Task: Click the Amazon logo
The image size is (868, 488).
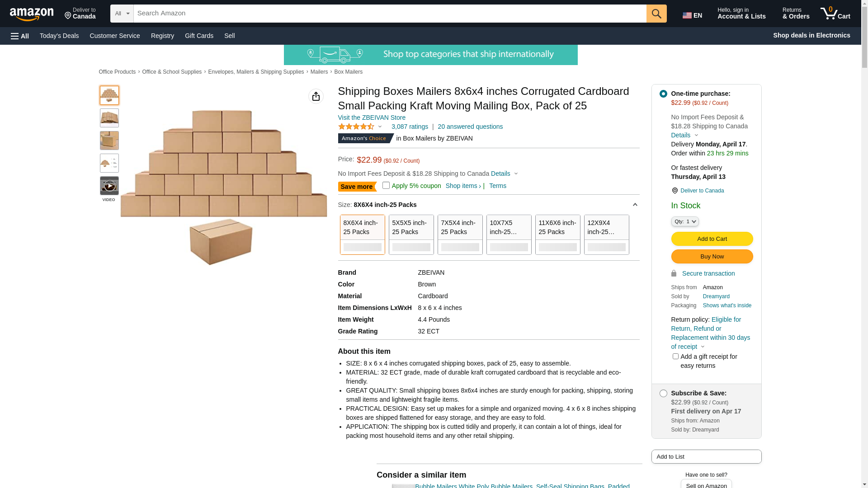Action: 32,14
